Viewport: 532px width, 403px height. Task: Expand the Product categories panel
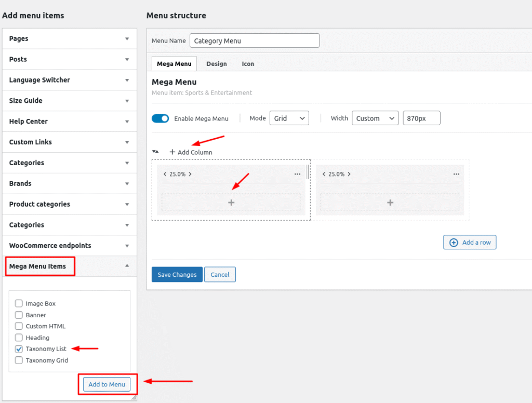69,204
